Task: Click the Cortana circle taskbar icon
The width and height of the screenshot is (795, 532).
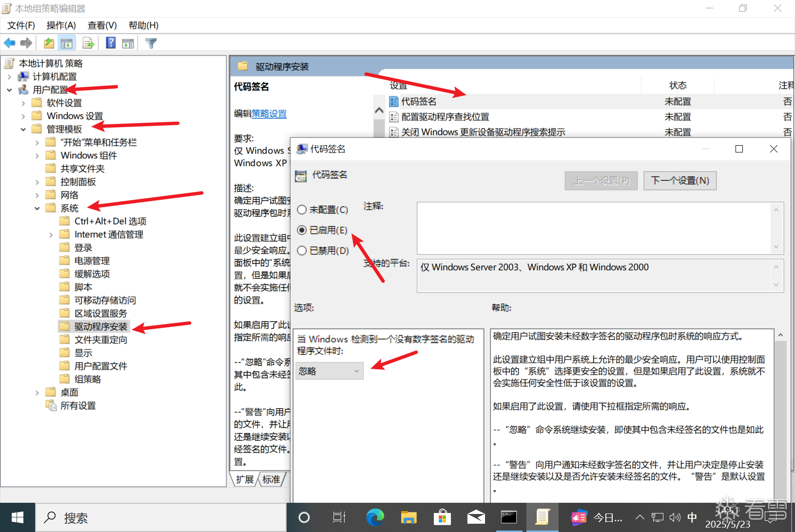Action: point(304,517)
